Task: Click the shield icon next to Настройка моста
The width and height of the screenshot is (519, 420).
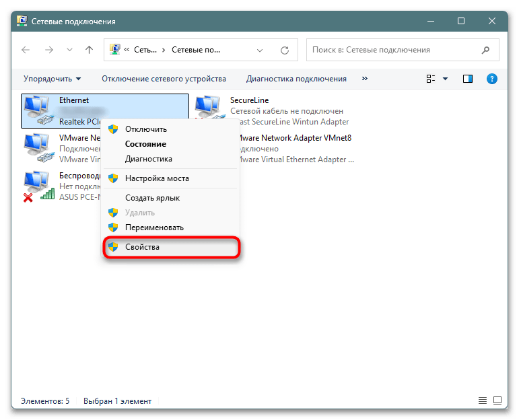Action: [x=113, y=178]
